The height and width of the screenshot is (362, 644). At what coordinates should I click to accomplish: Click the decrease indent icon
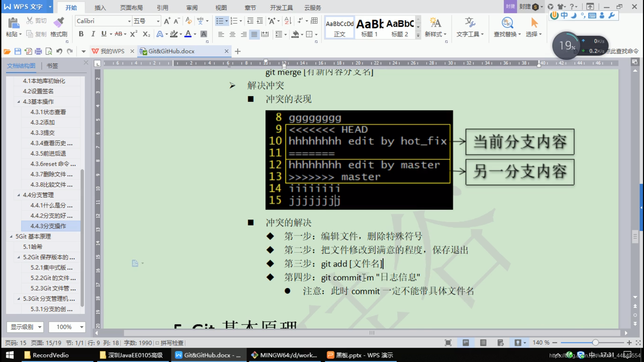(x=250, y=21)
